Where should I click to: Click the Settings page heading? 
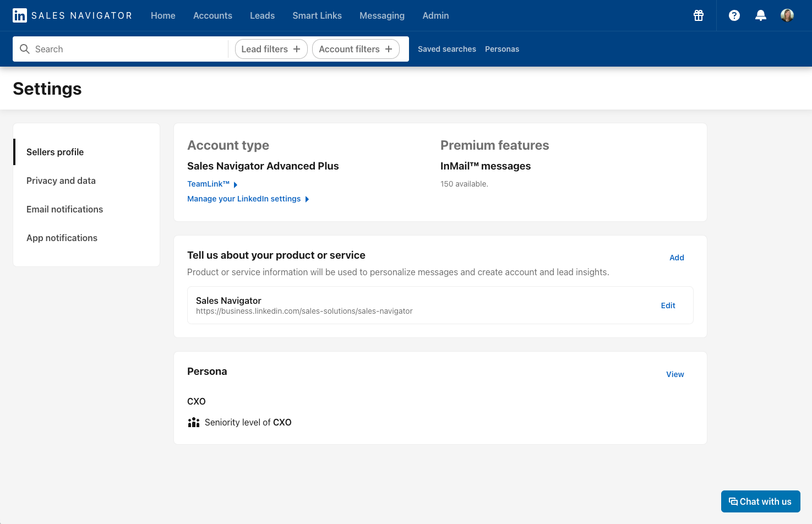point(47,89)
